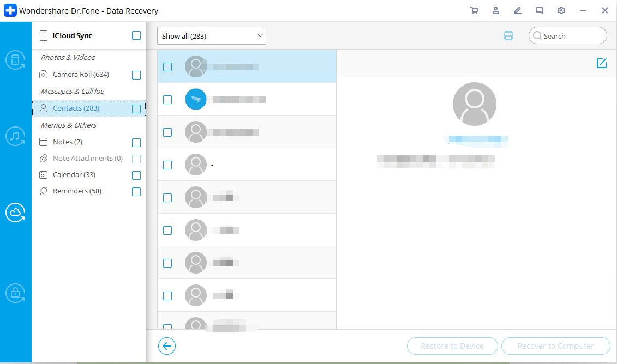Minimize the Dr.Fone window
The height and width of the screenshot is (364, 617).
pos(583,10)
